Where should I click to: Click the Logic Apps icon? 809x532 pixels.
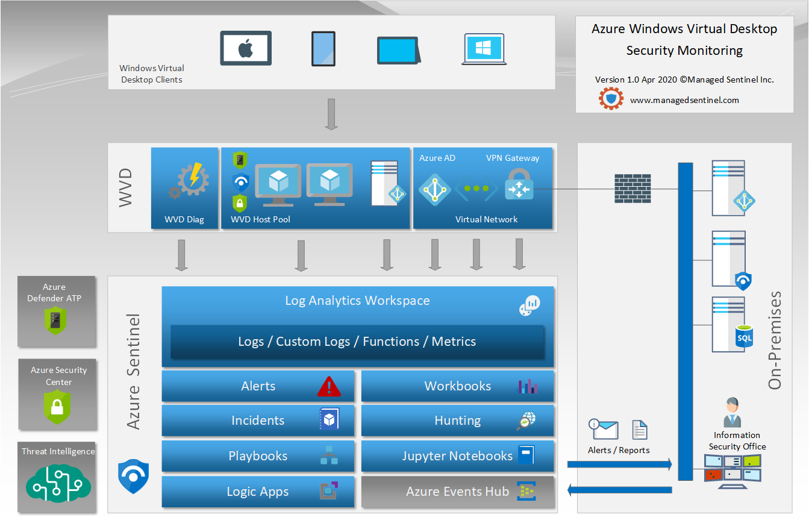(329, 491)
